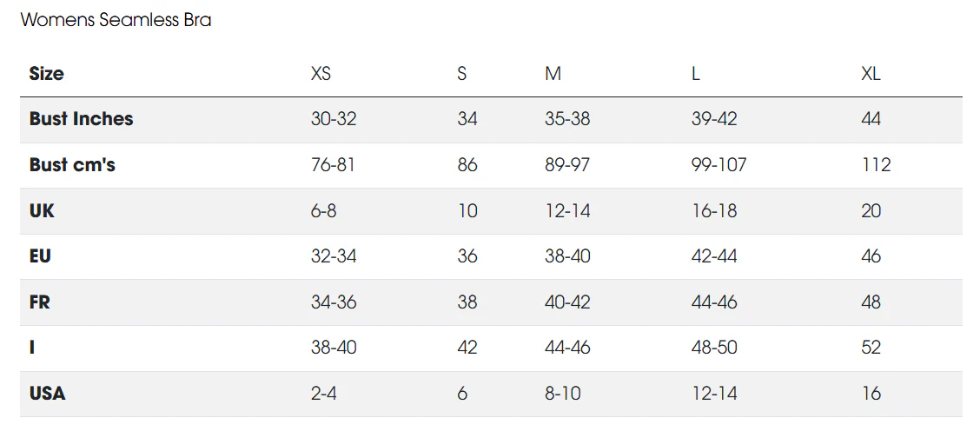The width and height of the screenshot is (980, 438).
Task: Click the XL column header
Action: pyautogui.click(x=871, y=74)
